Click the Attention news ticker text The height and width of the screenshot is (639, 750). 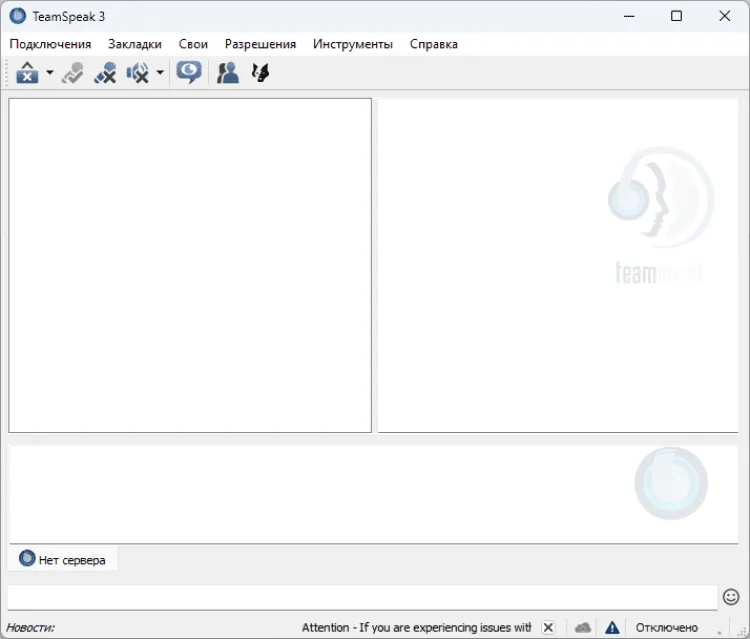point(416,627)
